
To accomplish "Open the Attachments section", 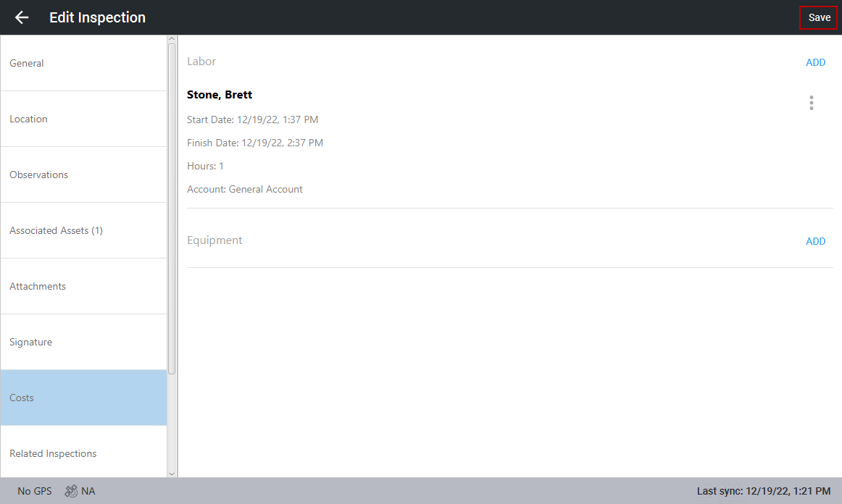I will (x=83, y=286).
